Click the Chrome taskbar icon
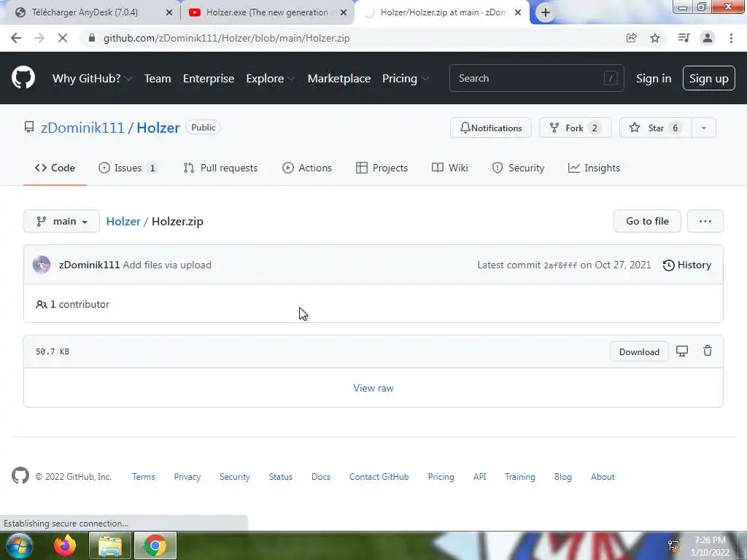This screenshot has width=747, height=560. 155,545
